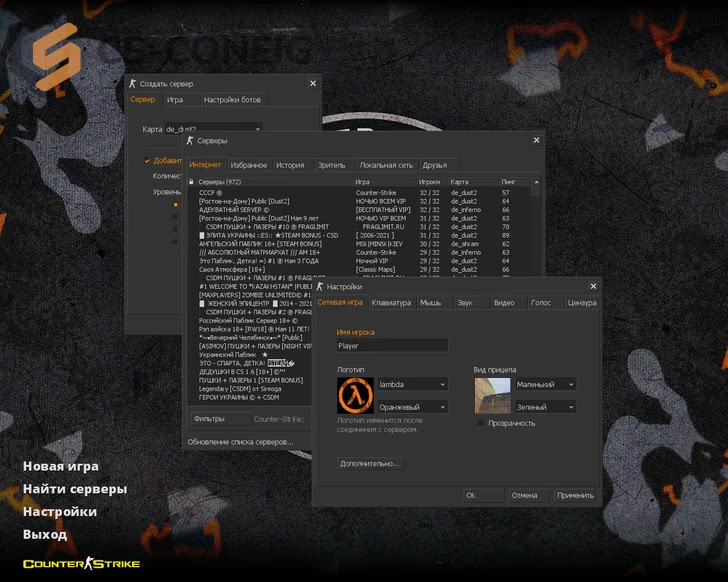
Task: Select server Legendary [CSDM] от Sireoga
Action: [x=251, y=388]
